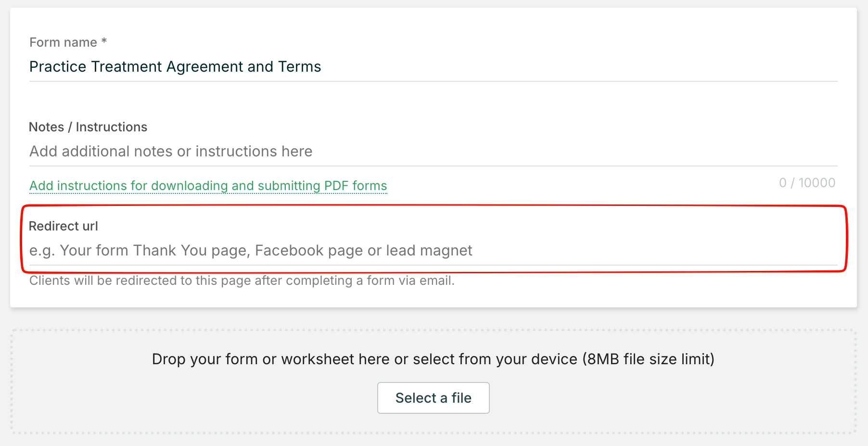
Task: Click the 0 / 10000 character counter
Action: tap(807, 183)
